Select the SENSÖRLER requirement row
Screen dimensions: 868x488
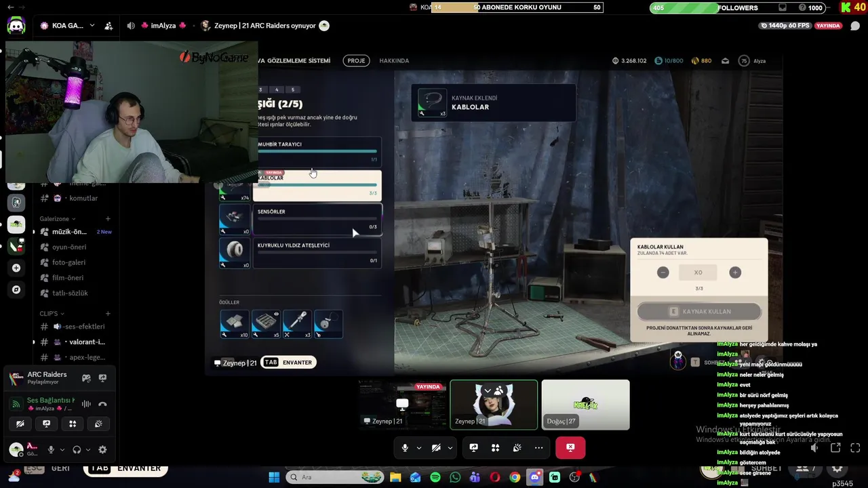coord(317,219)
